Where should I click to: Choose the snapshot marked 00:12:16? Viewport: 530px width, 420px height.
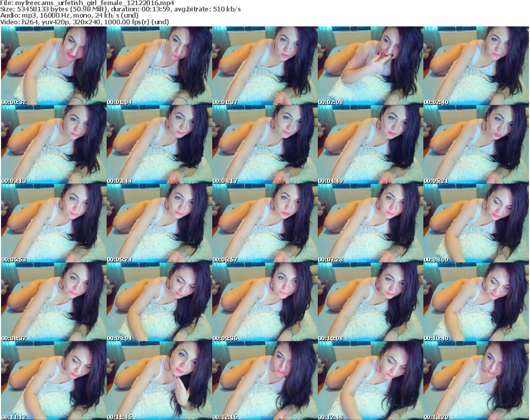click(x=264, y=381)
